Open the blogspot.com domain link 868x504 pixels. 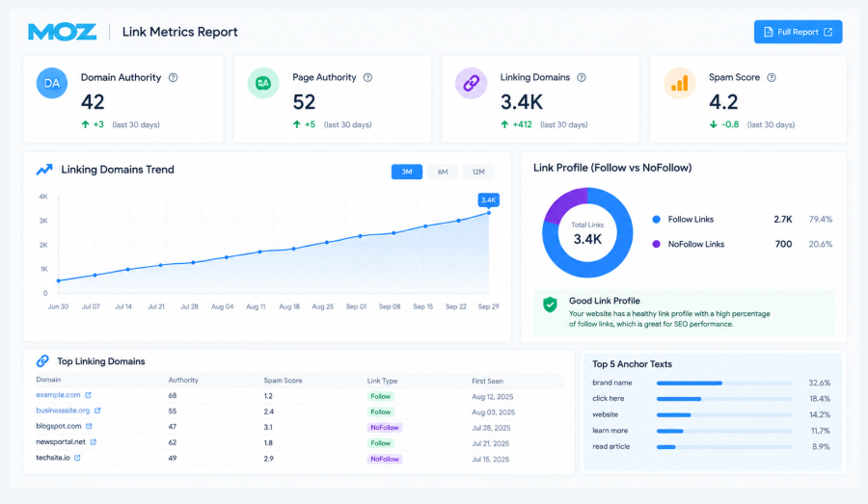59,426
